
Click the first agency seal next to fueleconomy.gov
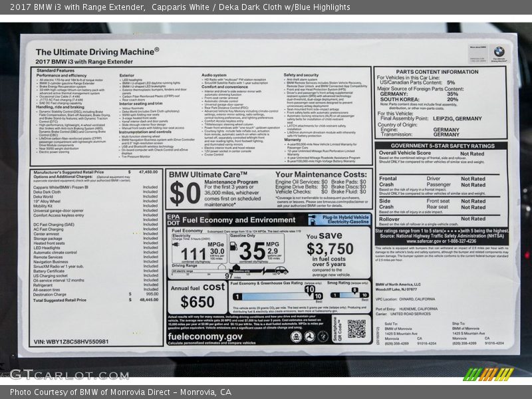tap(297, 336)
